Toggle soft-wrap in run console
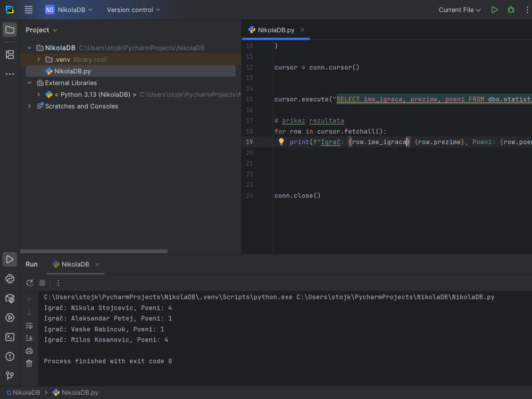 (29, 326)
